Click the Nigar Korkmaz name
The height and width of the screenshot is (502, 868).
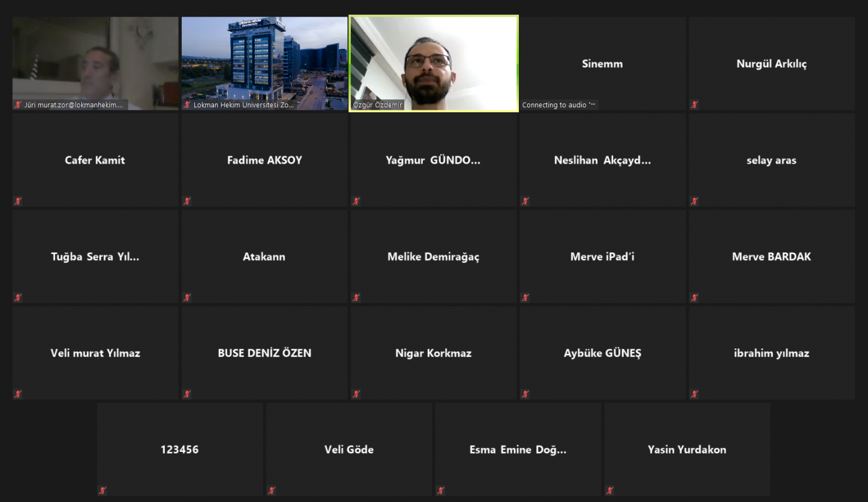point(433,353)
